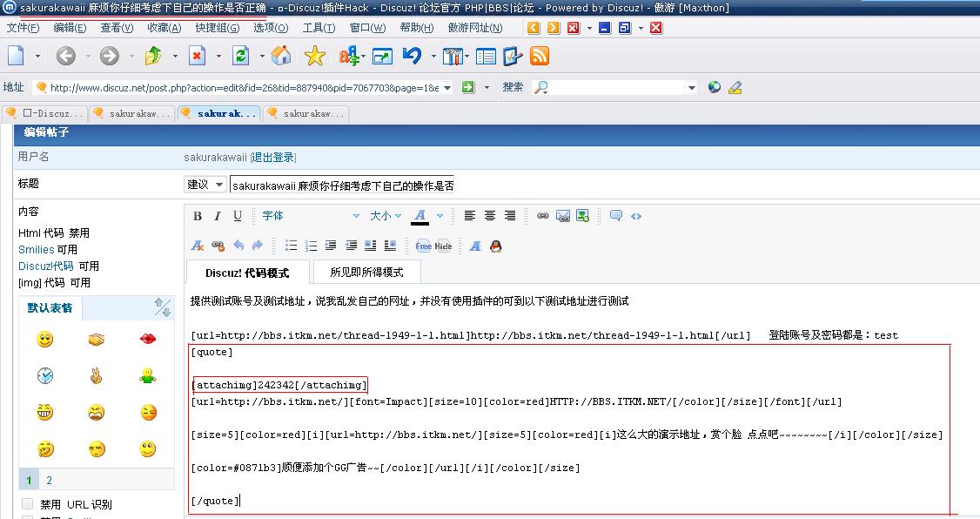Open the Discuz!代码 help link

coord(45,266)
